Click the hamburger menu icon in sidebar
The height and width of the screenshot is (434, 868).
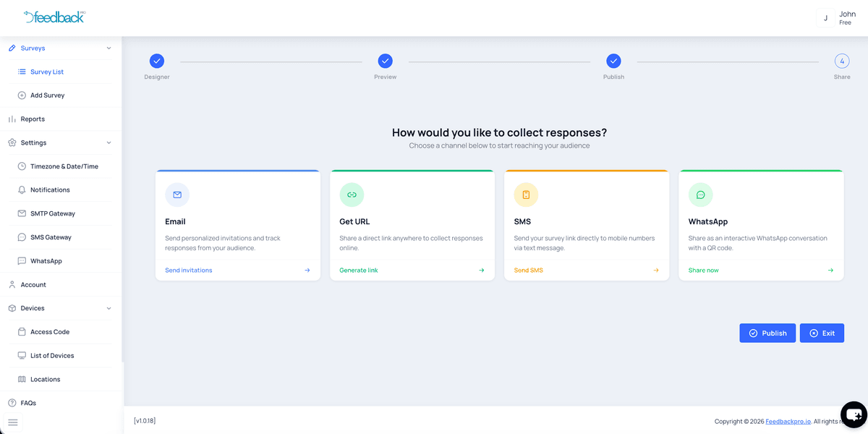point(12,422)
